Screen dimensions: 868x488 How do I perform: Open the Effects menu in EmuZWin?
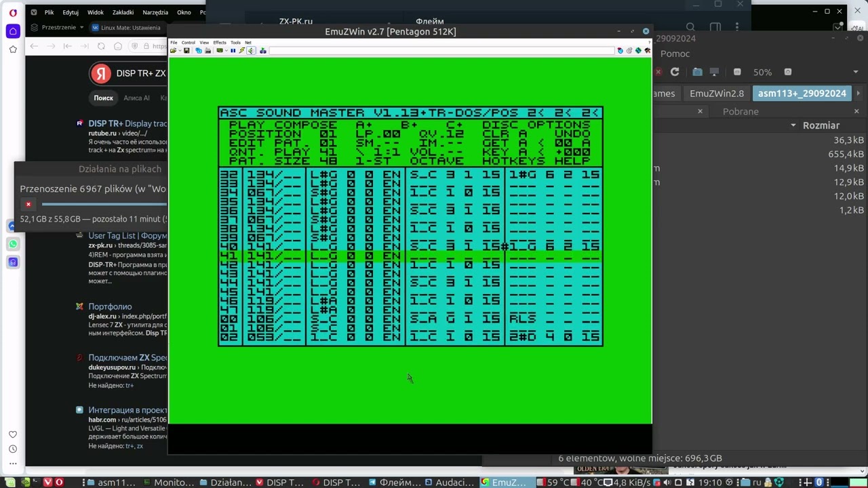(x=220, y=43)
